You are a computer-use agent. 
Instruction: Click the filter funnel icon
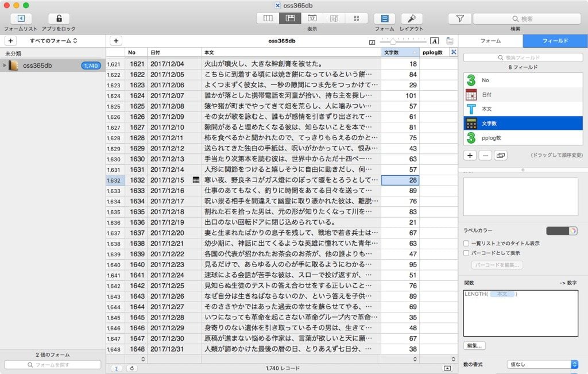(460, 18)
